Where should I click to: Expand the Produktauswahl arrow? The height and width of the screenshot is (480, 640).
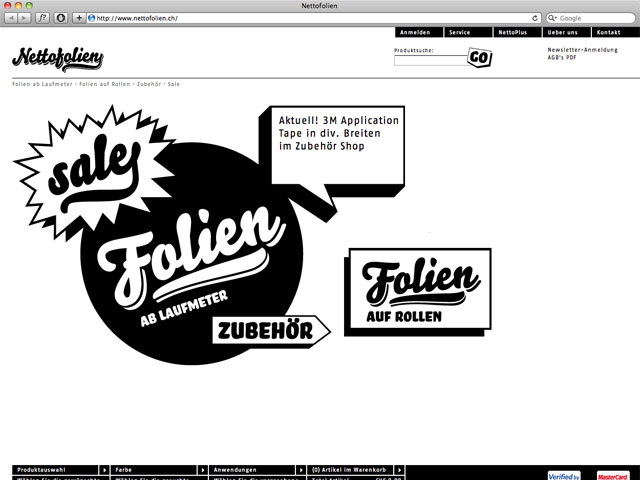tap(104, 470)
